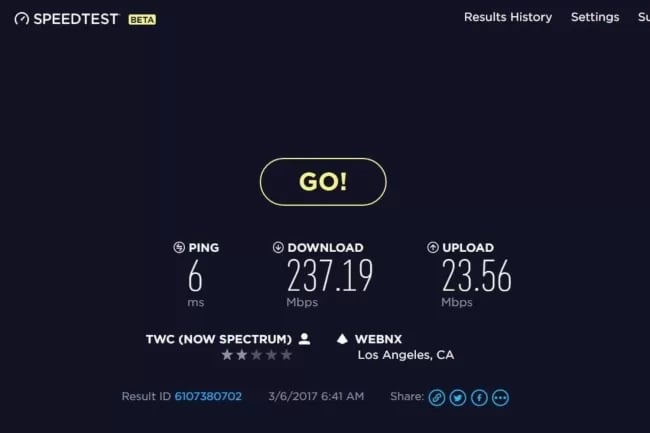The image size is (650, 433).
Task: Click the upload arrow icon
Action: 432,247
